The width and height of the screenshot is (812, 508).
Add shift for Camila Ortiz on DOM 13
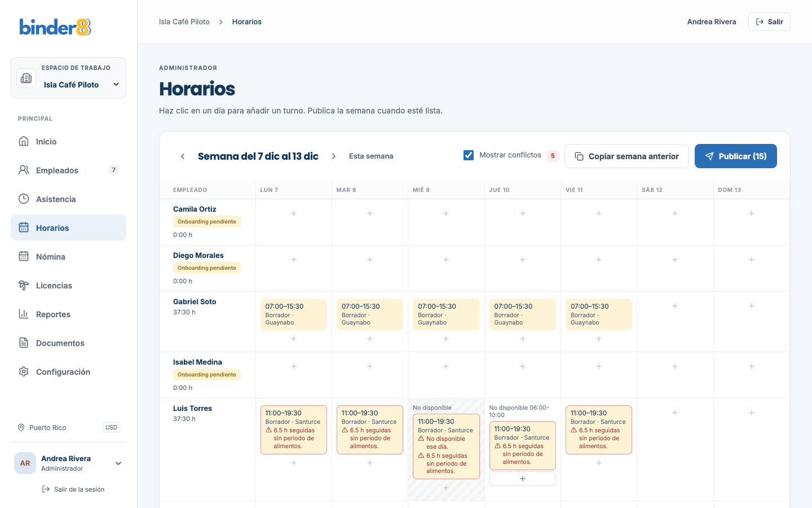[752, 213]
